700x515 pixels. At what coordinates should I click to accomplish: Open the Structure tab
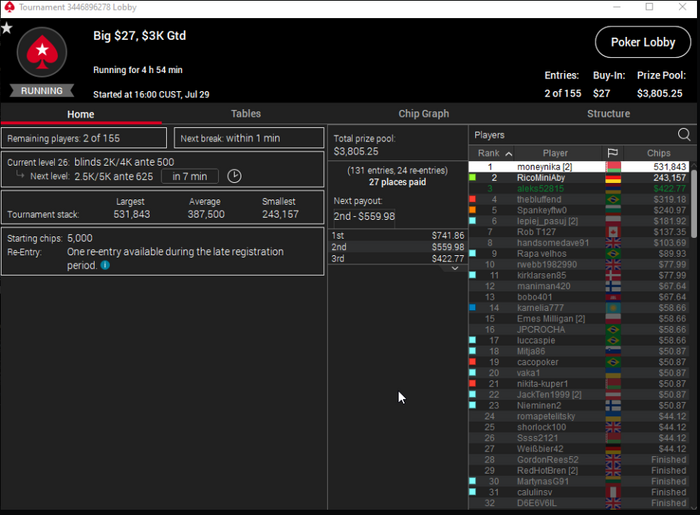[608, 114]
